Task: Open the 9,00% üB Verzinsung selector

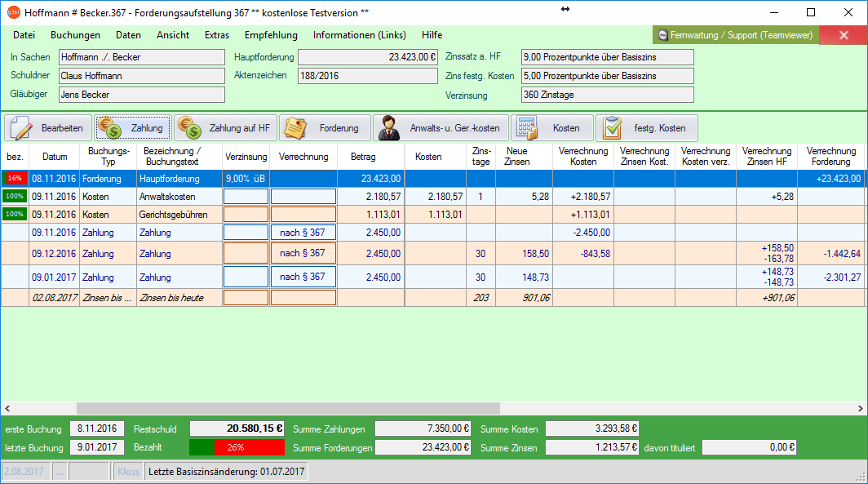Action: (245, 178)
